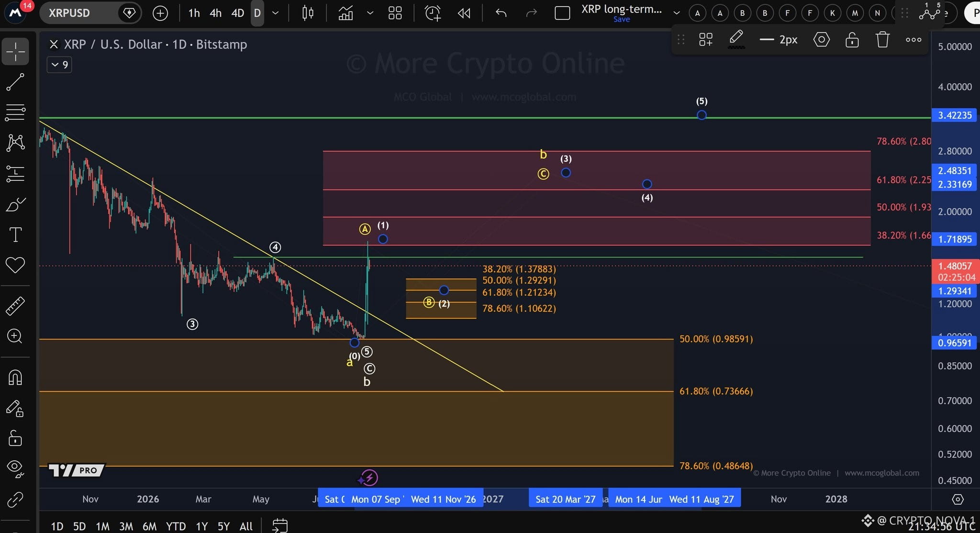Open the chart patterns tool group
The image size is (980, 533).
(x=15, y=143)
